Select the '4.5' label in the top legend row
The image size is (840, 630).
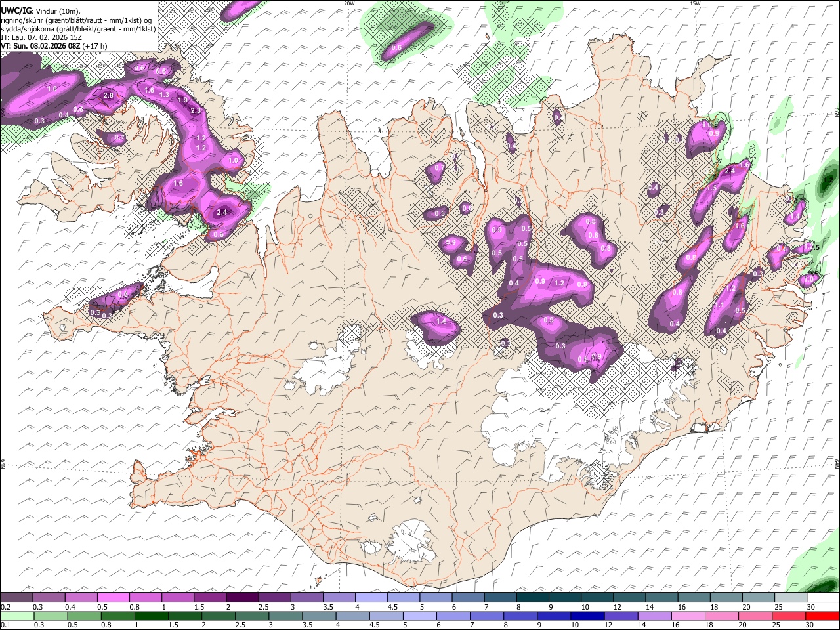coord(392,607)
